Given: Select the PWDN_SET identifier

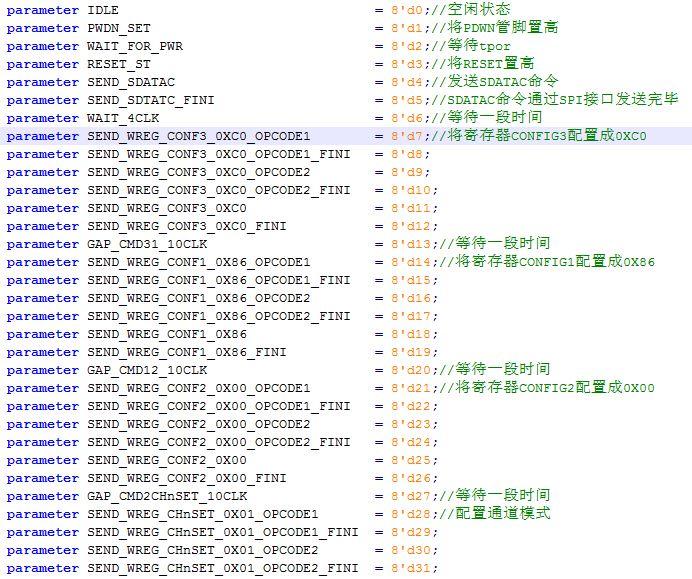Looking at the screenshot, I should click(119, 28).
